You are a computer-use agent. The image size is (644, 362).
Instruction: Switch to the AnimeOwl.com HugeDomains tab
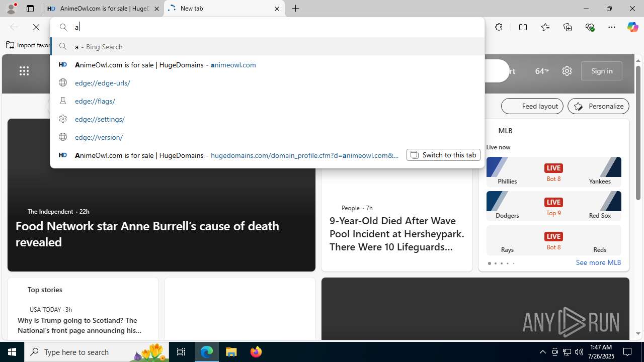tap(104, 9)
